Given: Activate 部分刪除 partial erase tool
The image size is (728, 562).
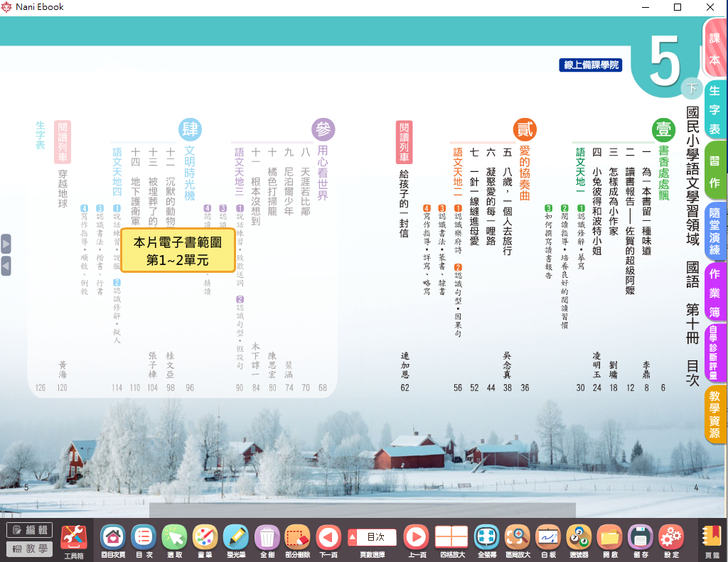Looking at the screenshot, I should pos(297,538).
